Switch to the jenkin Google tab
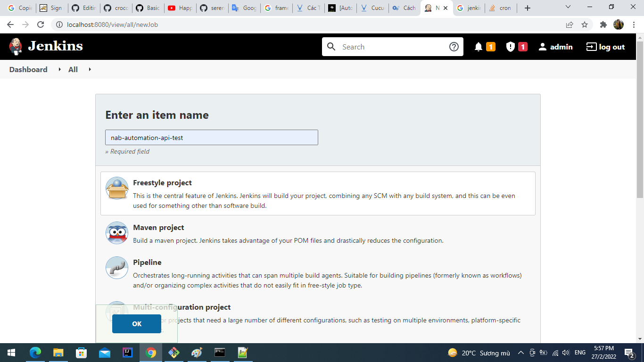 pos(469,8)
